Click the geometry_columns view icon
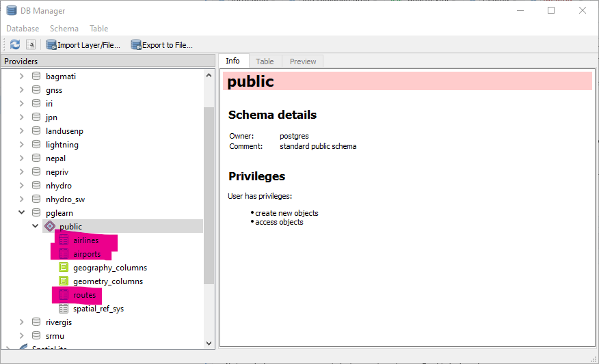Screen dimensions: 599x364 64,281
